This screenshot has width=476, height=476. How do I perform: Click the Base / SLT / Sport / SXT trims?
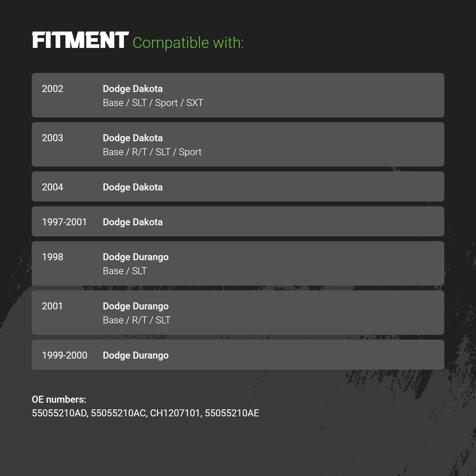click(153, 103)
